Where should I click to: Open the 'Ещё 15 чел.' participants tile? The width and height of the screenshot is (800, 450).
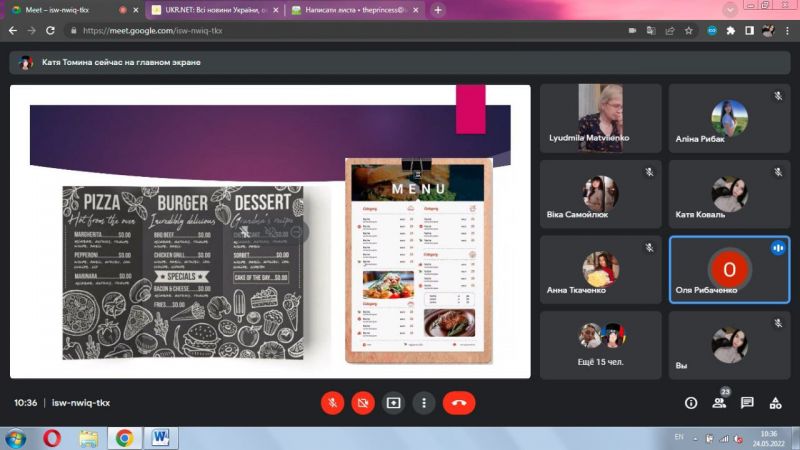click(x=601, y=345)
